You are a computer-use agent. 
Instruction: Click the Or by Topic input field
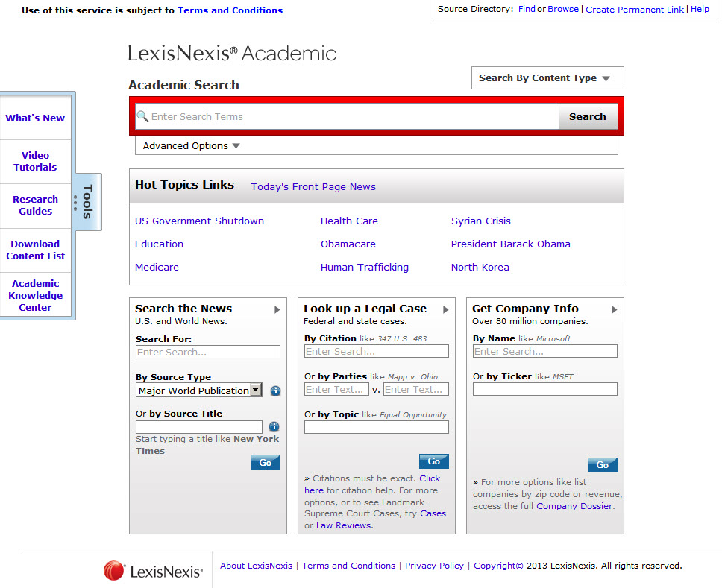point(376,427)
